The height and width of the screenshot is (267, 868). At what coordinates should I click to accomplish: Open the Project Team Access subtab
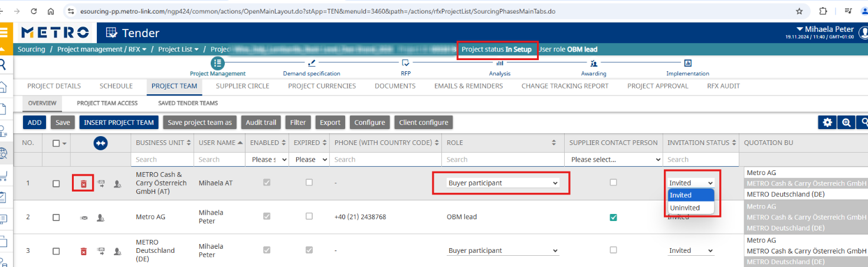point(107,103)
